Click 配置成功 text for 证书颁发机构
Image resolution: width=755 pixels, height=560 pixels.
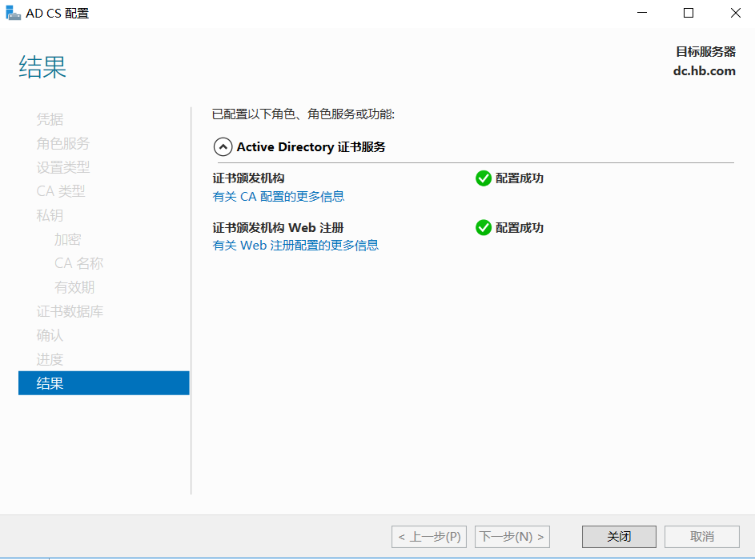520,178
